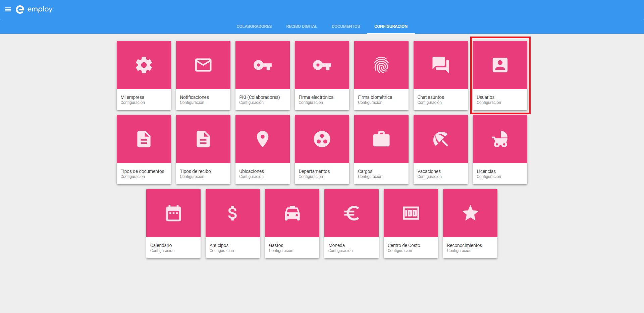The width and height of the screenshot is (644, 313).
Task: Select the Tipos de documentos label
Action: click(x=142, y=171)
